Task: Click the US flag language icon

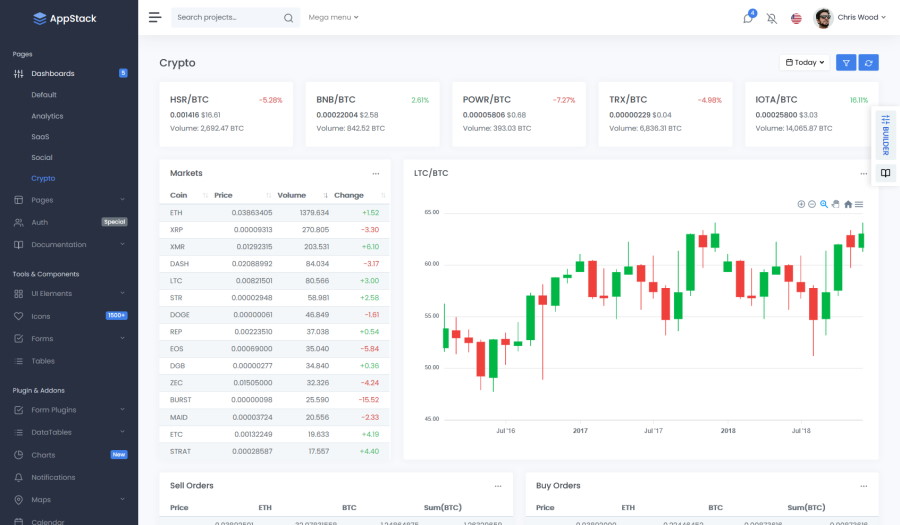Action: click(x=796, y=18)
